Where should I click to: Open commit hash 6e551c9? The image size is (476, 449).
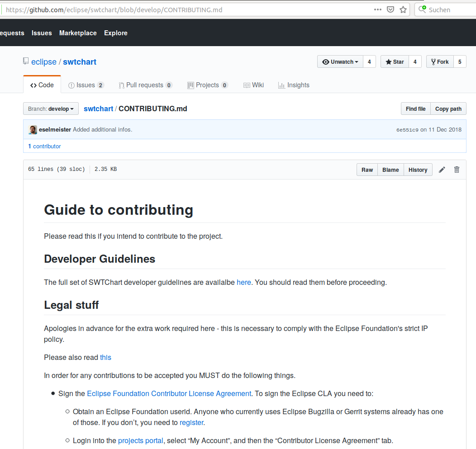coord(407,130)
